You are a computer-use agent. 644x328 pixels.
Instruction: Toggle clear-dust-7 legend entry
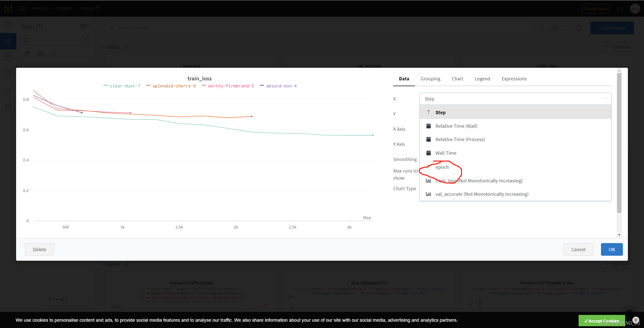coord(125,86)
